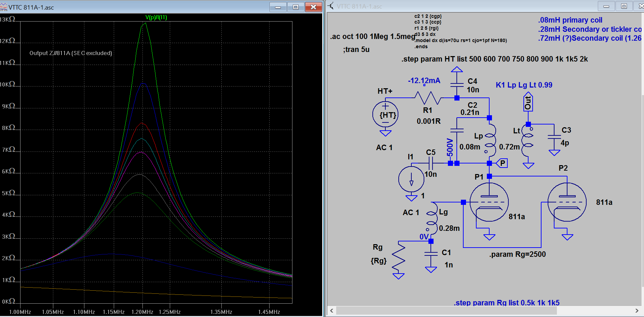This screenshot has height=317, width=644.
Task: Click the schematic scrollbar left arrow
Action: [x=331, y=311]
